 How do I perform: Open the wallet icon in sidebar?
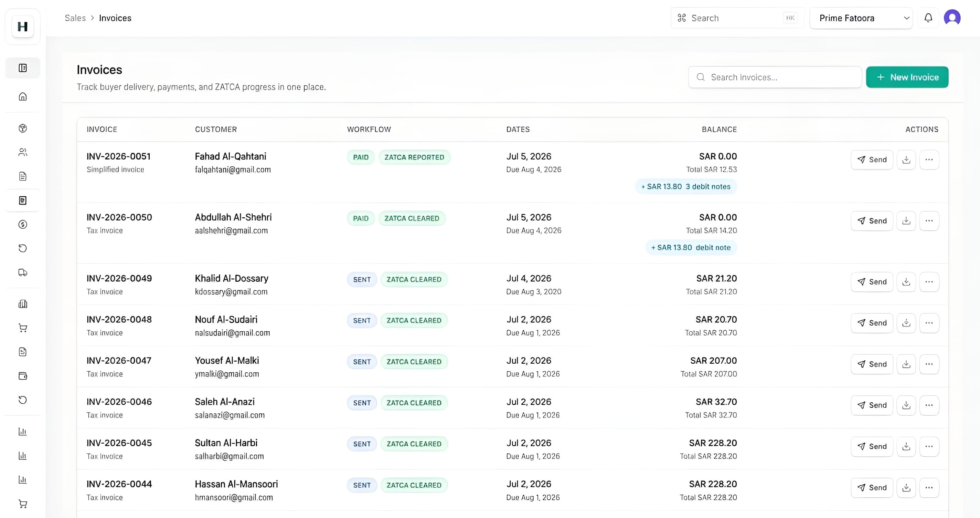tap(23, 376)
